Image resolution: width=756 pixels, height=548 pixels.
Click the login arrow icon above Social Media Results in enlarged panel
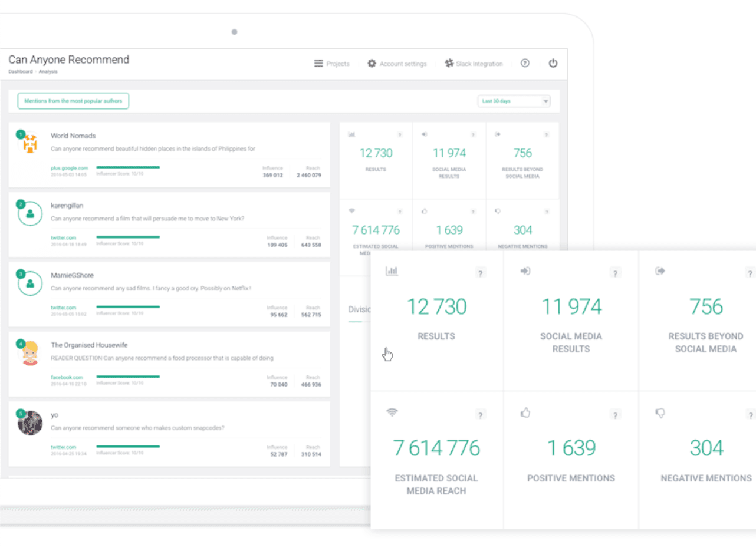tap(525, 271)
